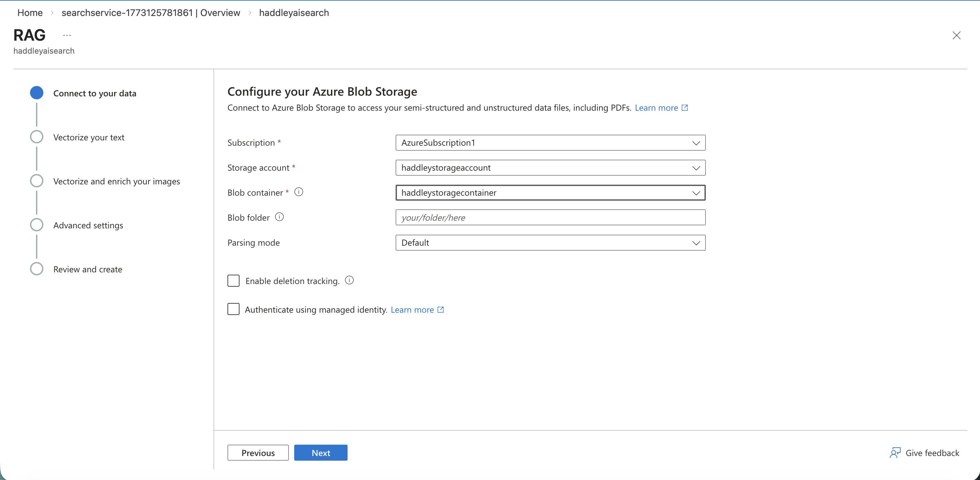Screen dimensions: 980x480
Task: Check the Enable deletion tracking checkbox
Action: click(233, 280)
